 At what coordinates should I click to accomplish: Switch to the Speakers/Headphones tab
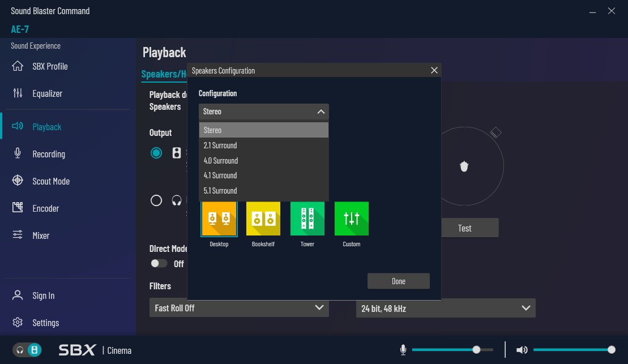pos(164,74)
